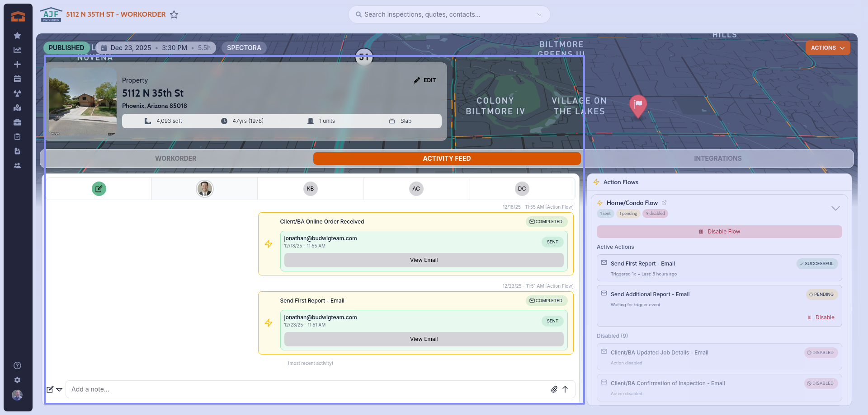This screenshot has height=415, width=868.
Task: Open Home/Condo Flow external link icon
Action: [x=664, y=203]
